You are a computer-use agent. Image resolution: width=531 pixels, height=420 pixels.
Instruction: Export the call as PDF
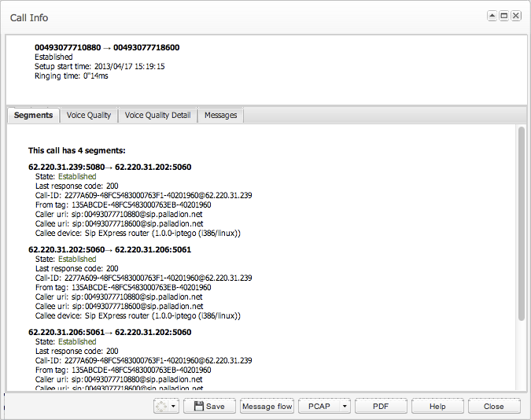click(x=381, y=406)
